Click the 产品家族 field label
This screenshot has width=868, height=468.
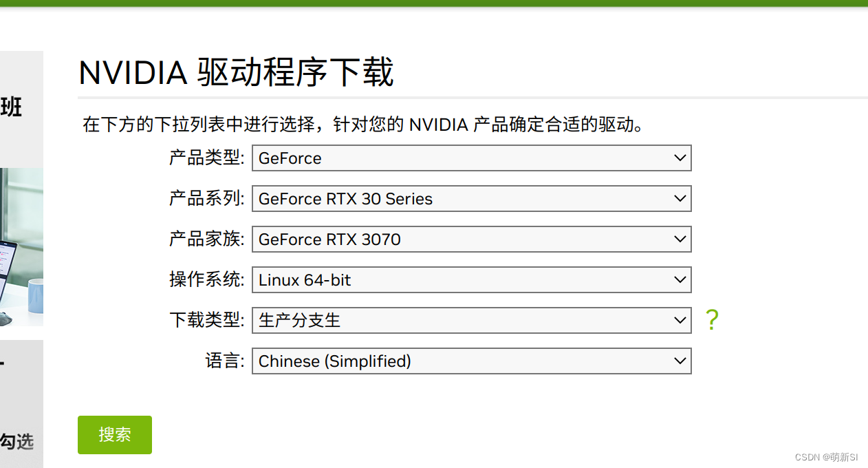(x=206, y=239)
